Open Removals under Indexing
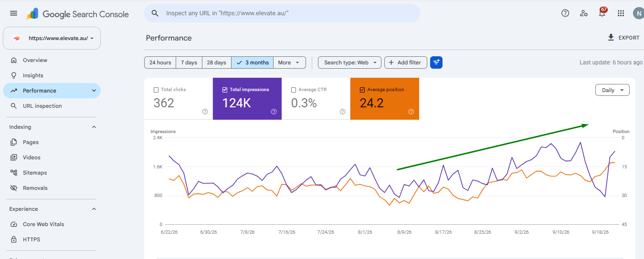 [x=52, y=188]
